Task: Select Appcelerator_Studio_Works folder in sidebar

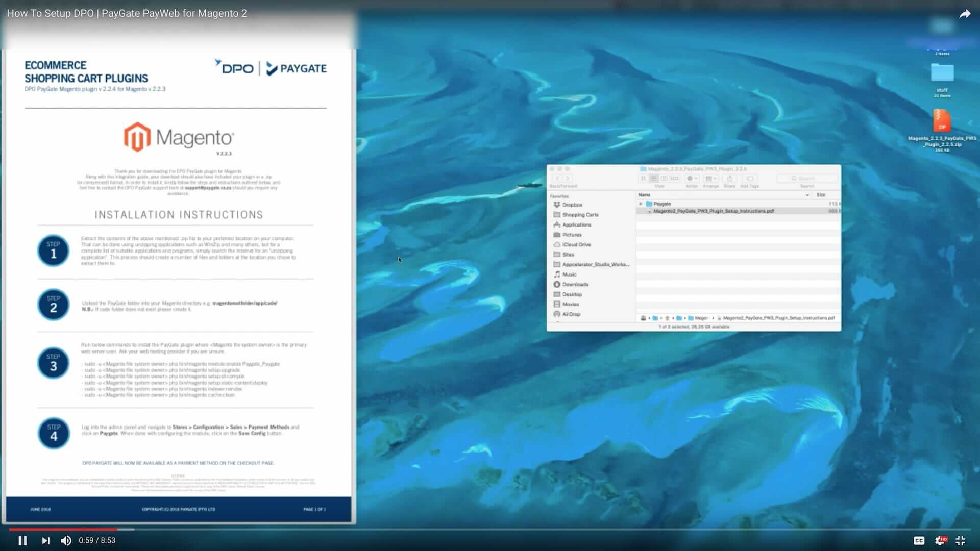Action: point(592,264)
